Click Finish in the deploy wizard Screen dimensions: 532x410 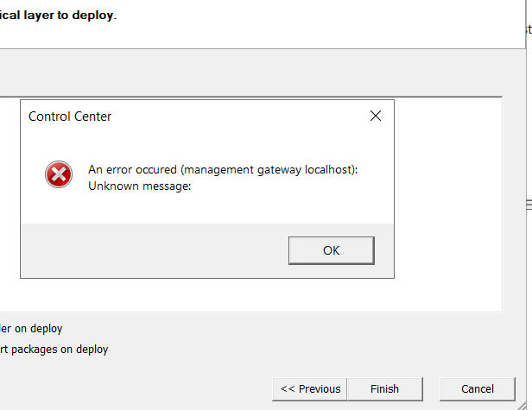click(385, 389)
